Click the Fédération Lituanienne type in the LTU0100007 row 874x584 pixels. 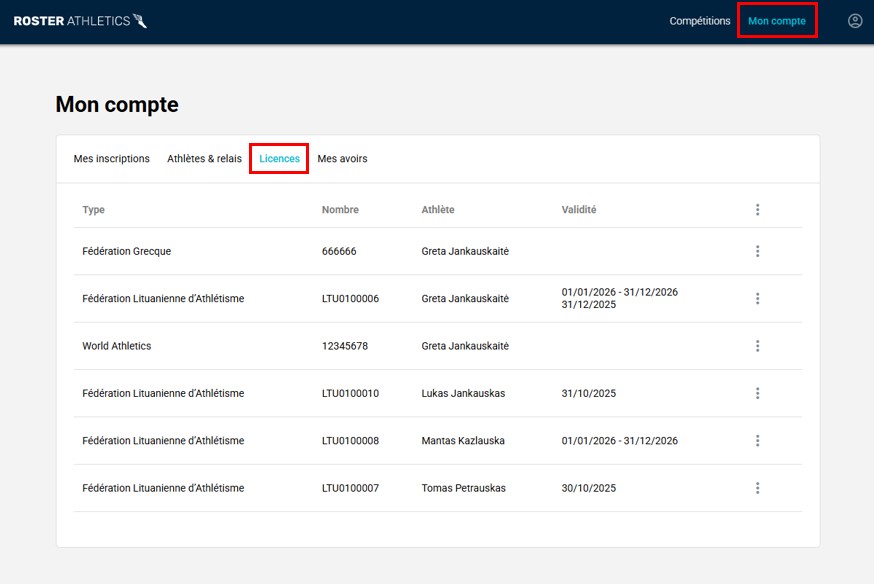(163, 488)
